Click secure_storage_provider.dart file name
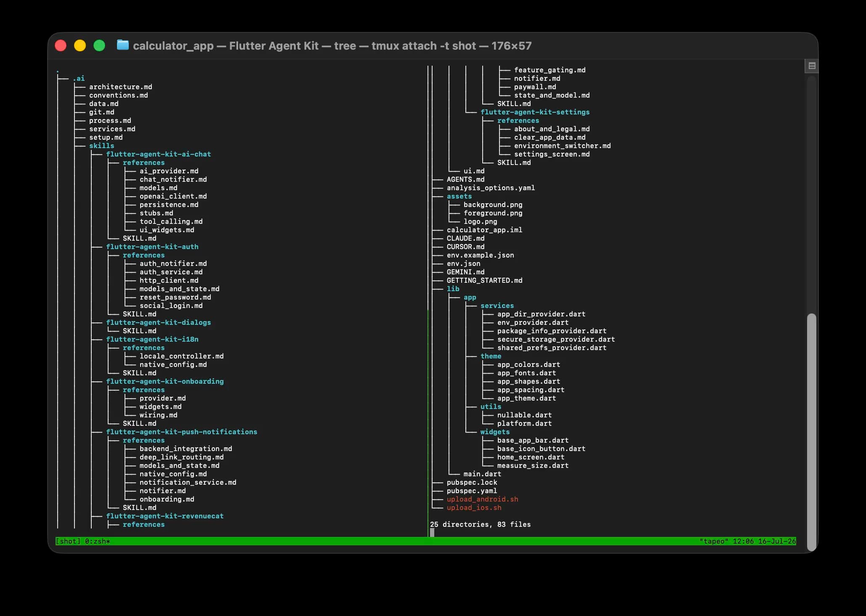 [556, 339]
